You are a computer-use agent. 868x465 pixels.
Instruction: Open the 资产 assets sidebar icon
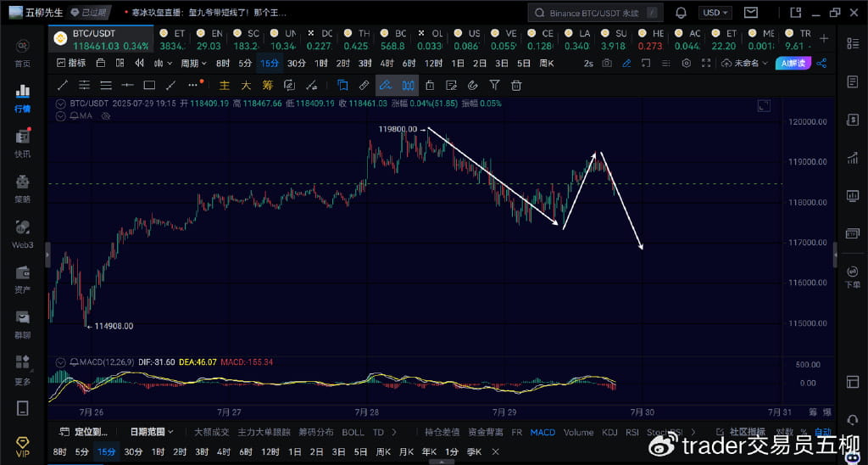point(22,279)
